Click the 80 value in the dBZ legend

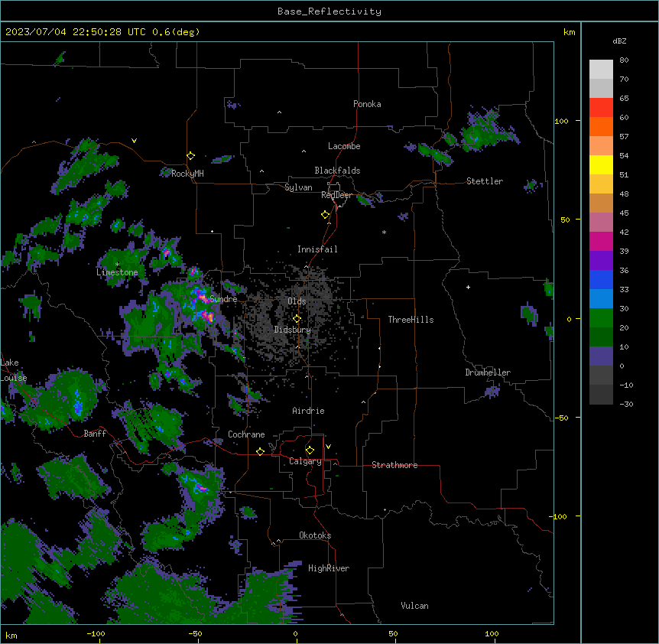[x=624, y=60]
